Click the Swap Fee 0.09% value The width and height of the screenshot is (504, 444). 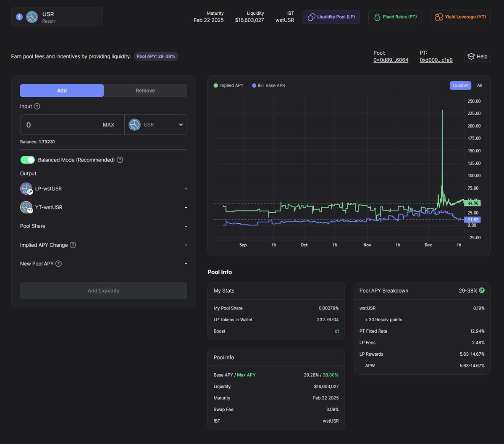coord(332,410)
